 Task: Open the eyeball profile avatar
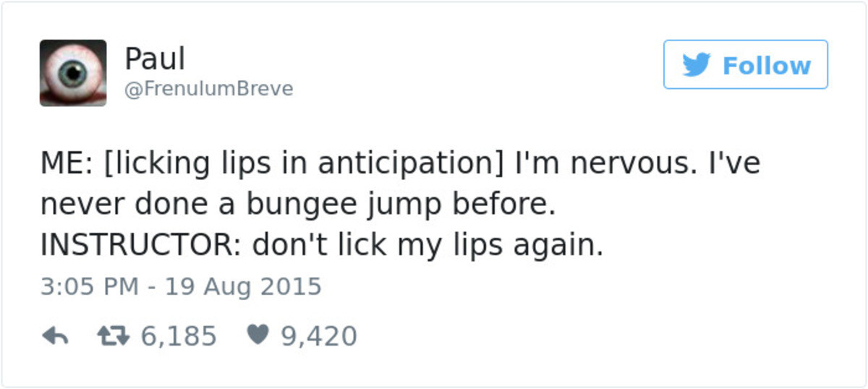73,73
